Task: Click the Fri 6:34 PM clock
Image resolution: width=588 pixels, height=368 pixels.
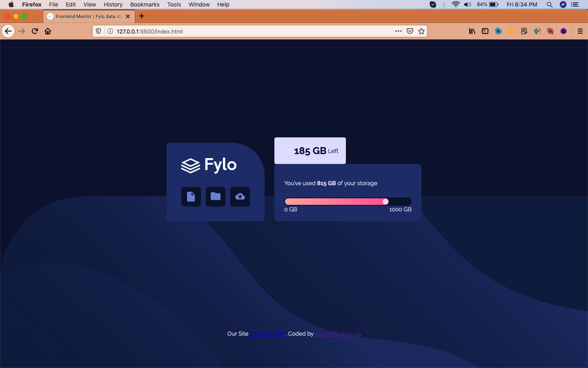Action: (x=522, y=4)
